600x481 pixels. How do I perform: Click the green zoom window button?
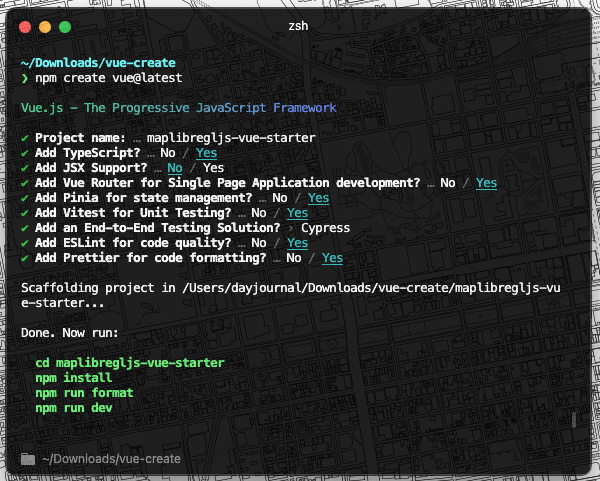65,27
